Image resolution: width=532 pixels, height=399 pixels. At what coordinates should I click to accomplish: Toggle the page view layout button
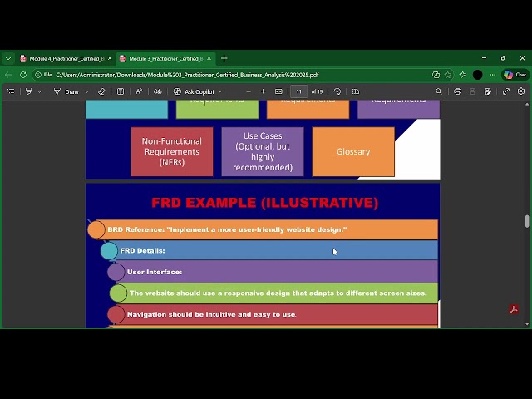pyautogui.click(x=356, y=91)
